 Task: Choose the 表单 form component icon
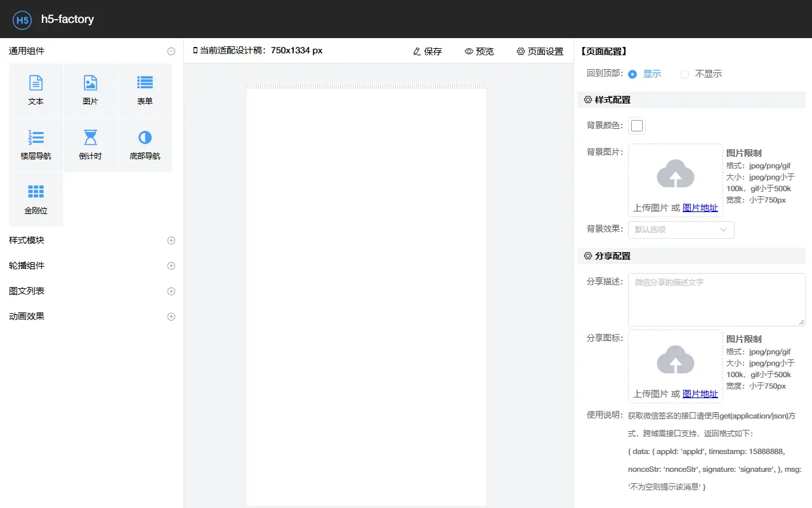[145, 83]
